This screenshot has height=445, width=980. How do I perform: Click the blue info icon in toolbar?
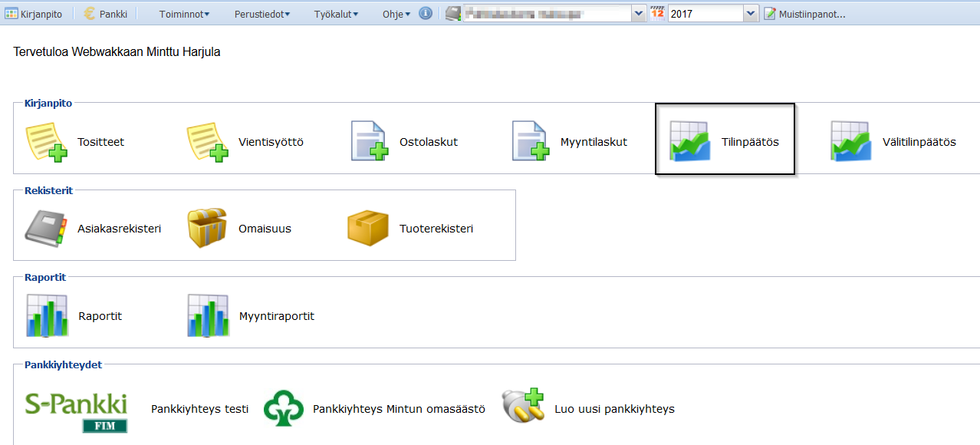coord(426,13)
